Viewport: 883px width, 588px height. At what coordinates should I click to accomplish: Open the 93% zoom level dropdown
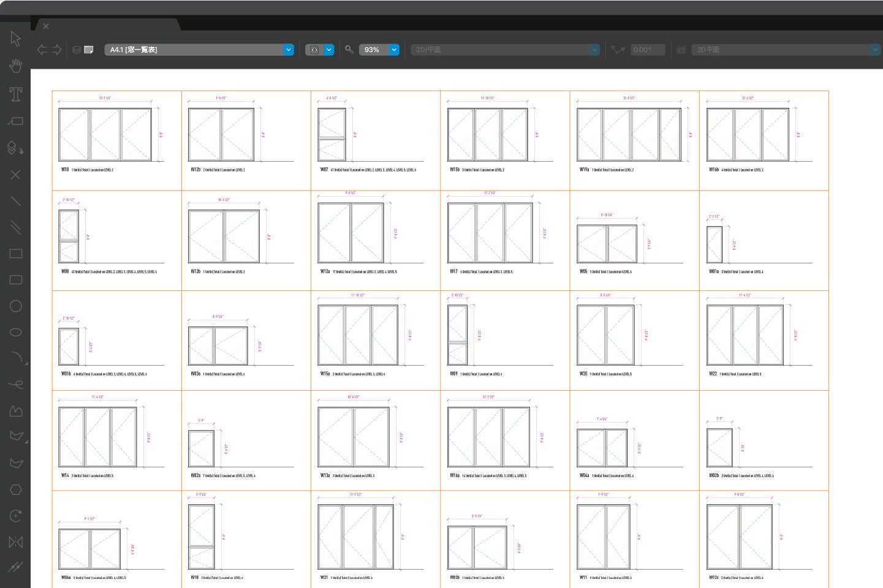tap(379, 50)
